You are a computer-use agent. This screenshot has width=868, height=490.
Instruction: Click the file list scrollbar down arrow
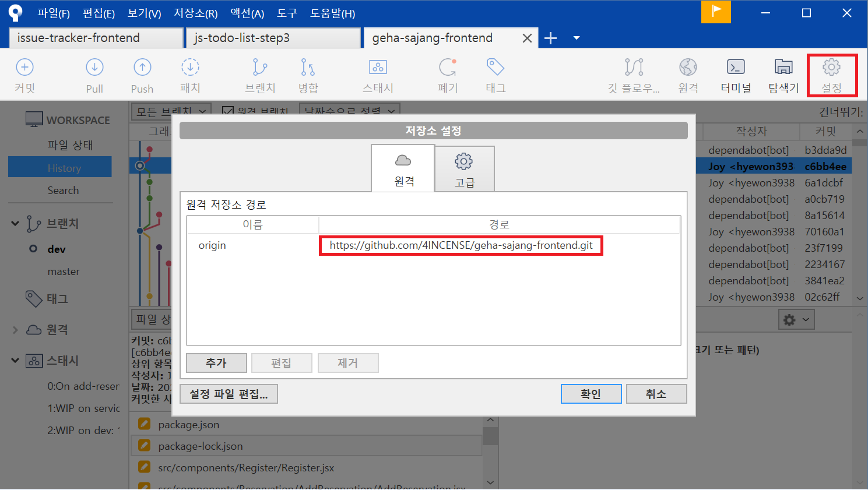(x=490, y=482)
